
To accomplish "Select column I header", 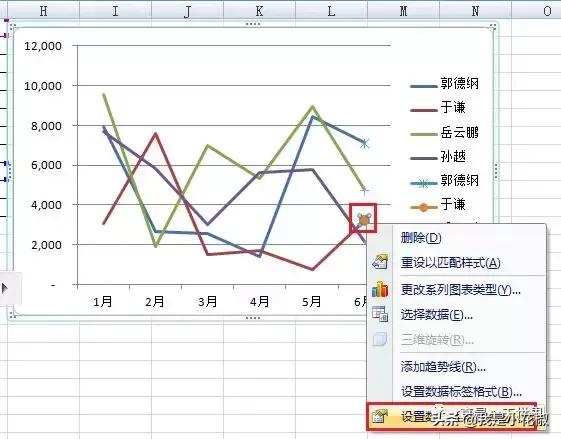I will pyautogui.click(x=115, y=11).
